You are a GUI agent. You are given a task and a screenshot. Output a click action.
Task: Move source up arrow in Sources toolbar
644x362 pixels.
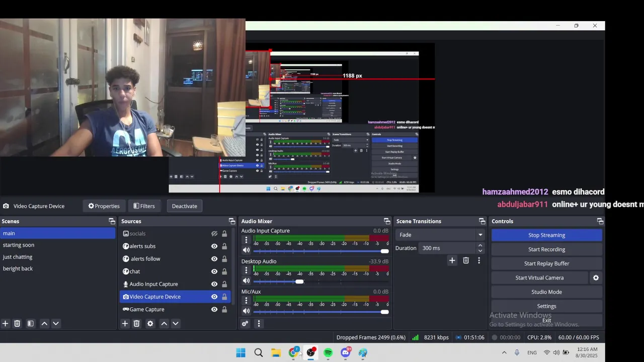point(164,324)
